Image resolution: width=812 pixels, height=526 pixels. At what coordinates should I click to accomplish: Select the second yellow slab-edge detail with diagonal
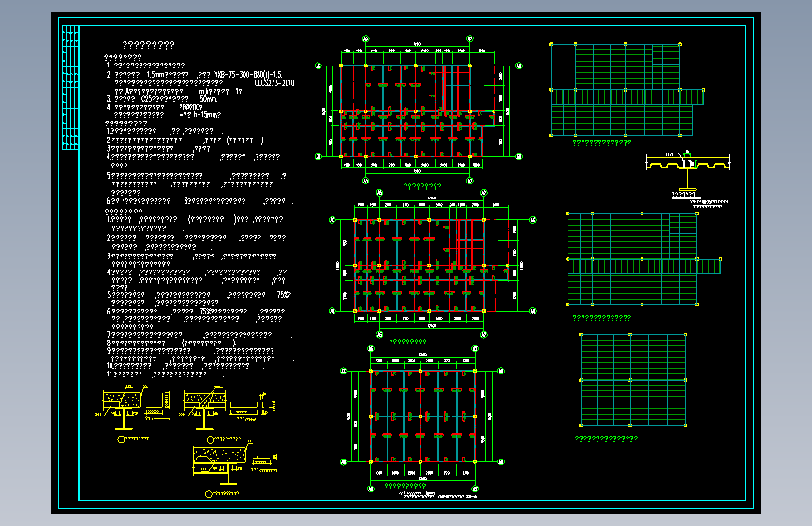[x=227, y=408]
